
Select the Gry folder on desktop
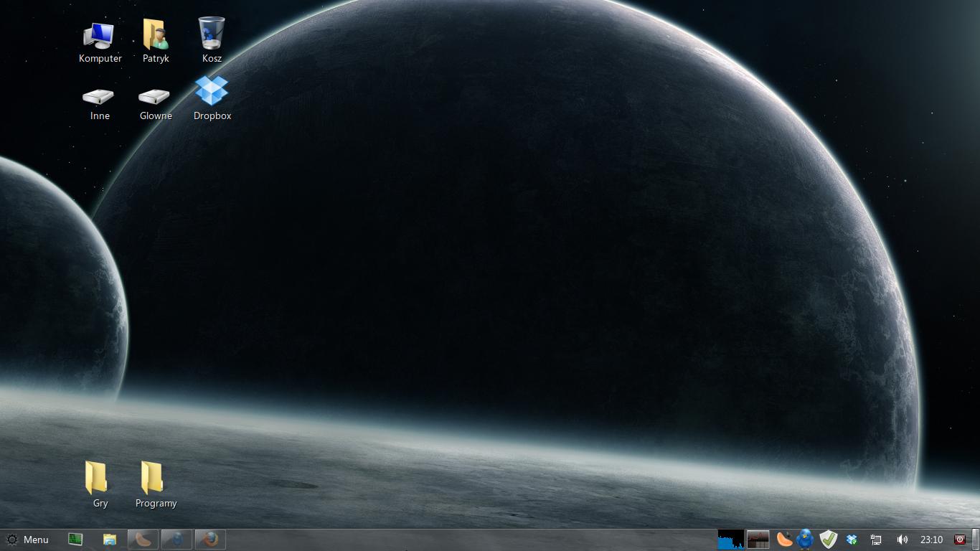pos(100,484)
